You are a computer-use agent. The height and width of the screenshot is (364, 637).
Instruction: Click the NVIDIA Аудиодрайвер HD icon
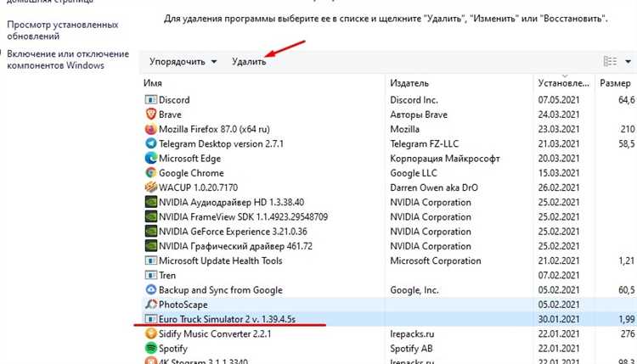pyautogui.click(x=150, y=202)
